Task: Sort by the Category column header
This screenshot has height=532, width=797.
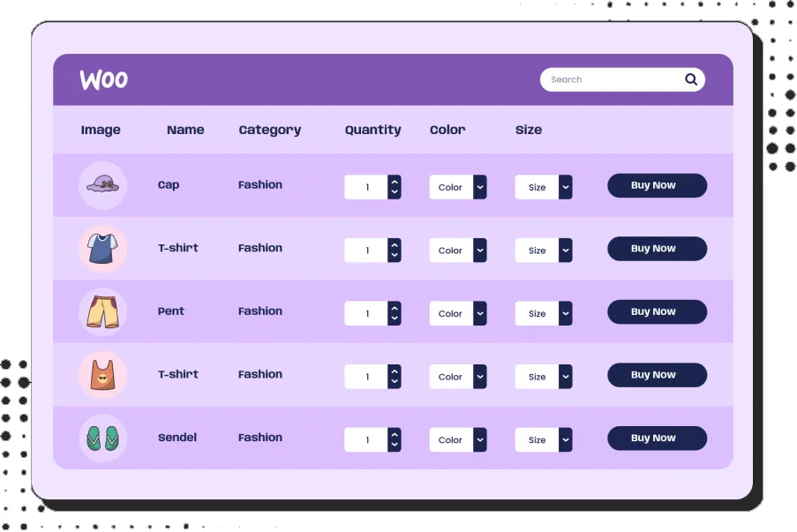Action: tap(270, 131)
